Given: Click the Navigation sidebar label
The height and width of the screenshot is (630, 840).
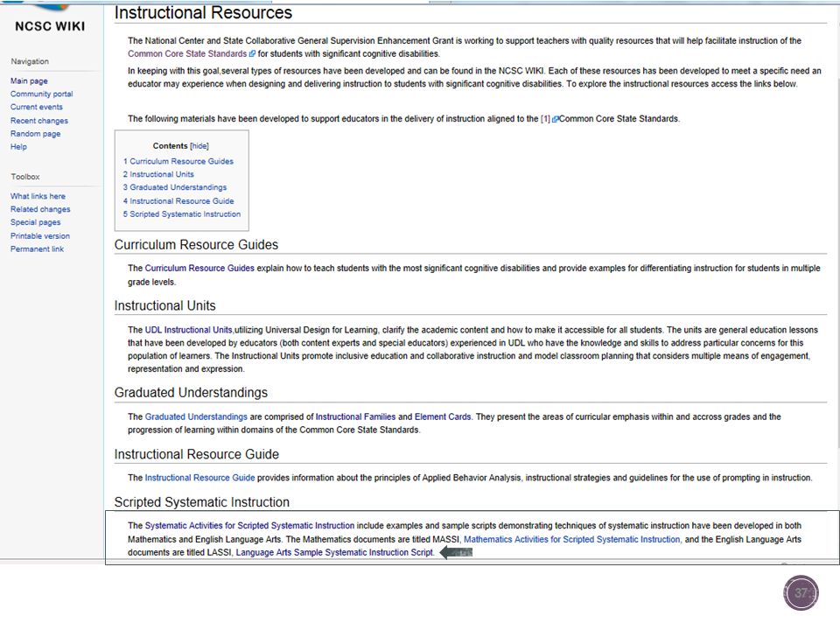Looking at the screenshot, I should point(30,61).
